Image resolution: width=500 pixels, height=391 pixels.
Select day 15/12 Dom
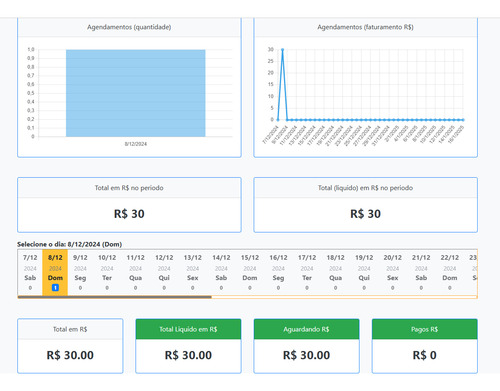click(x=250, y=272)
